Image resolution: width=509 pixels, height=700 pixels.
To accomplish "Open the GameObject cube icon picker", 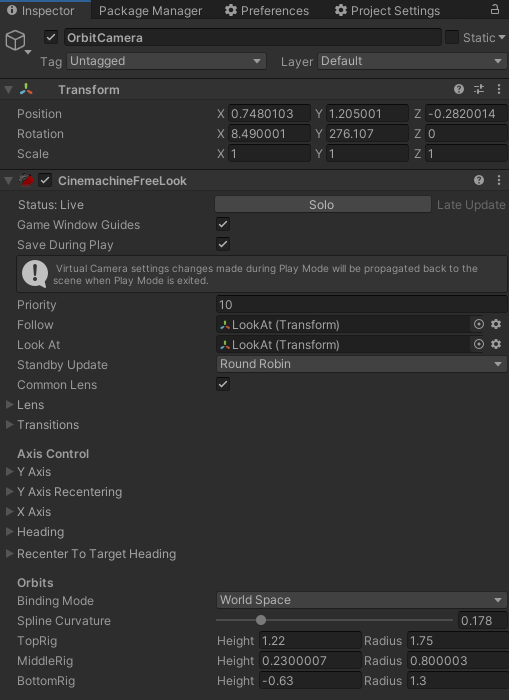I will (x=17, y=41).
